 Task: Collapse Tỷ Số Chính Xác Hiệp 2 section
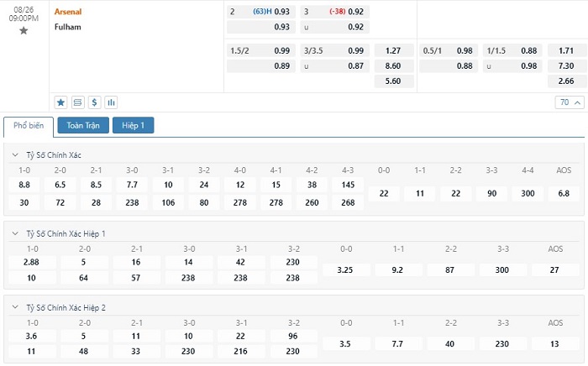(x=15, y=307)
